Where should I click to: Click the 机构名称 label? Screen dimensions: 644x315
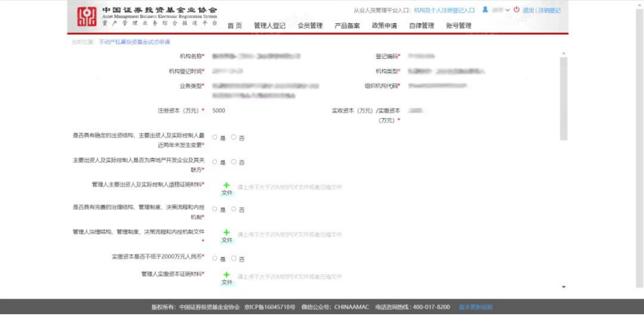pyautogui.click(x=191, y=56)
